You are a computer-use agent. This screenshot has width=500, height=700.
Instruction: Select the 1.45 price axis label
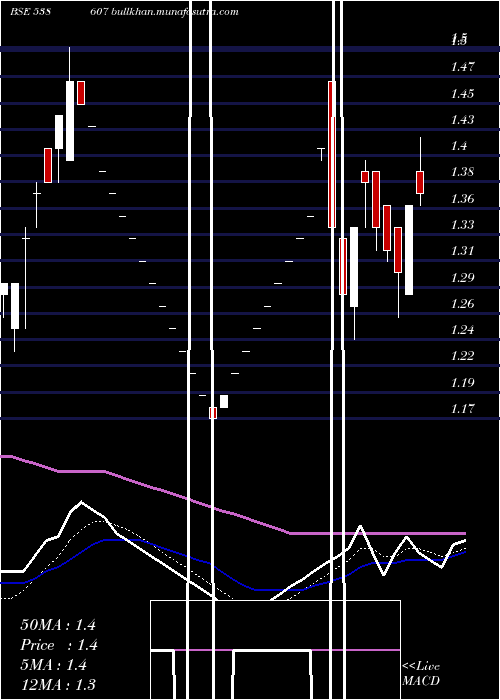click(x=463, y=94)
